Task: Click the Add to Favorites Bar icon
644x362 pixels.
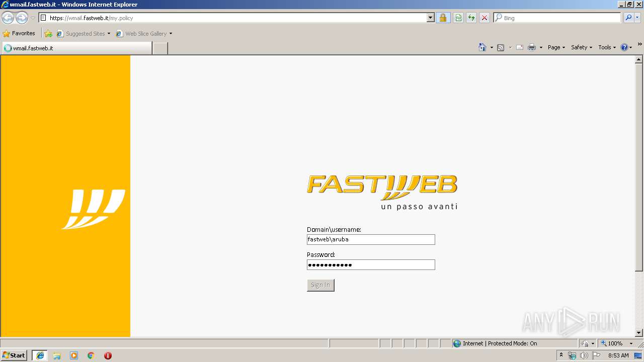Action: (x=48, y=34)
